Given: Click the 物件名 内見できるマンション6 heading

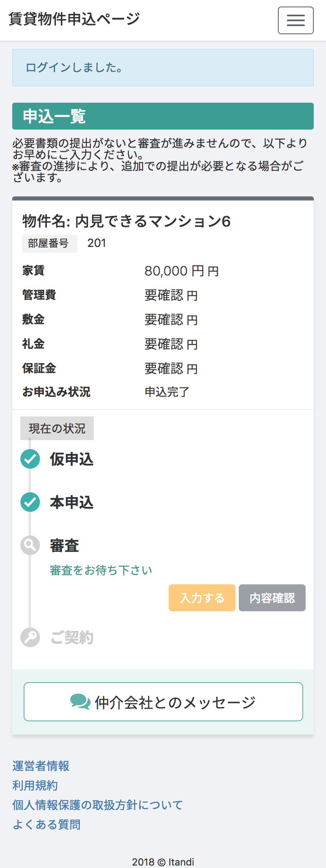Looking at the screenshot, I should [x=126, y=221].
